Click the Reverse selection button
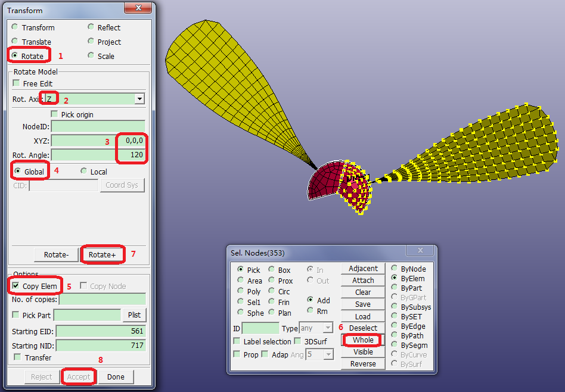565x392 pixels. click(362, 364)
